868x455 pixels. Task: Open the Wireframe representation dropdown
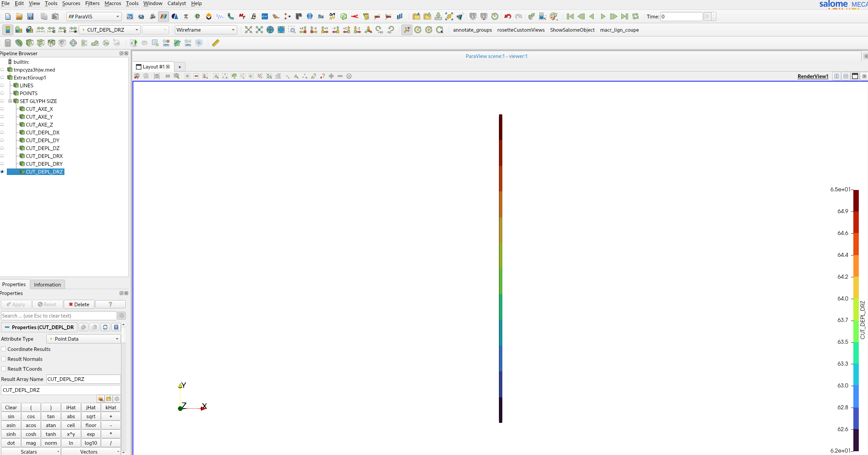206,30
